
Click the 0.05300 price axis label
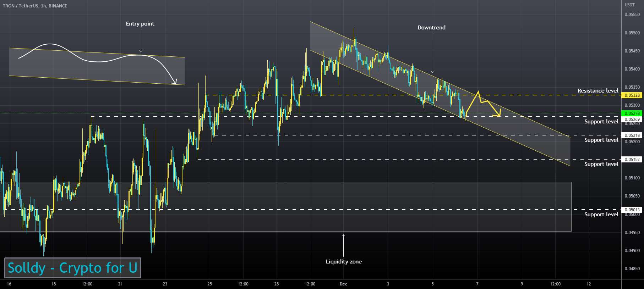coord(632,105)
